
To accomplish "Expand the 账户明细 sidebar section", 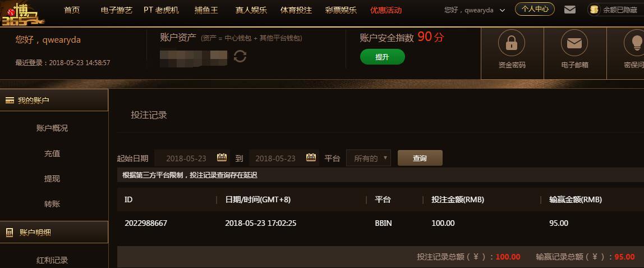I will tap(54, 233).
